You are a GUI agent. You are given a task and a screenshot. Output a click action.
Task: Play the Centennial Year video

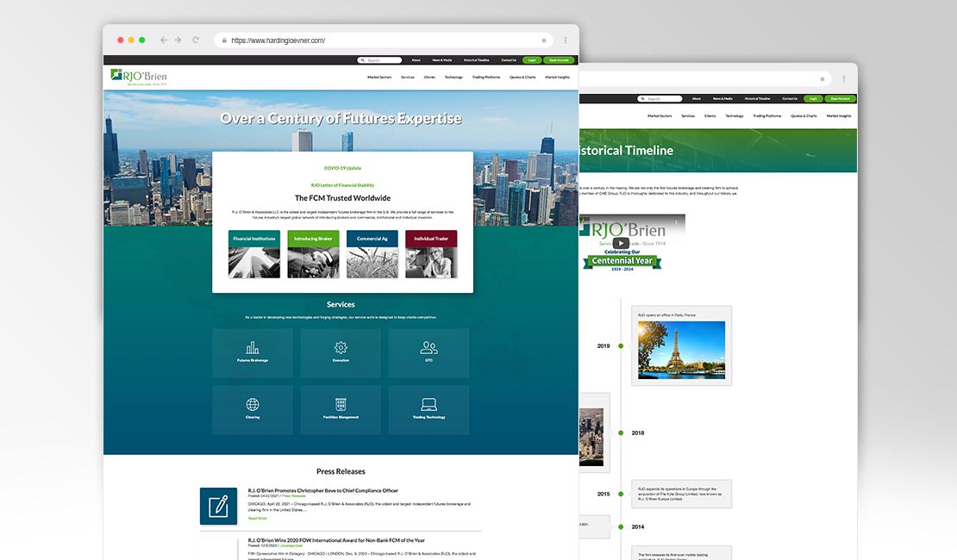coord(621,243)
